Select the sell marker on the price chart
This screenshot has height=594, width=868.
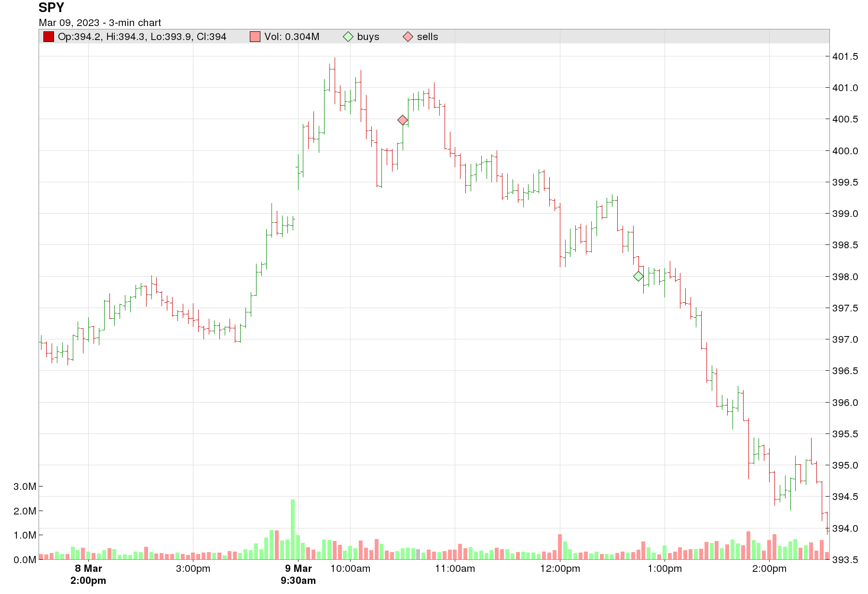pos(403,120)
